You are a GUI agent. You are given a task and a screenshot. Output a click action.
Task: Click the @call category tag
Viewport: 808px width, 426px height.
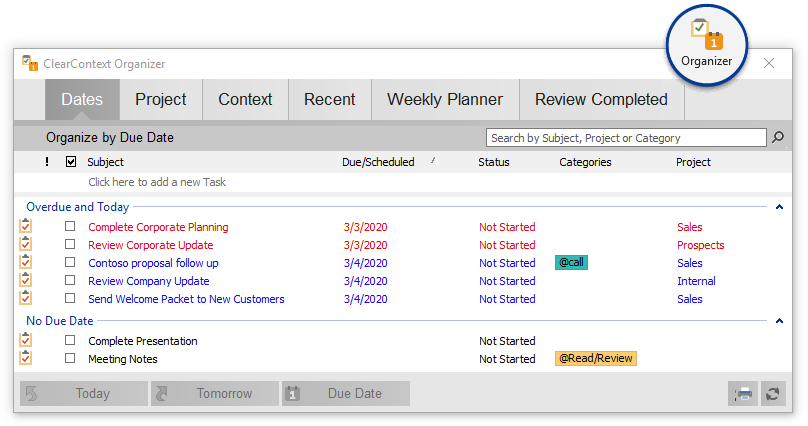click(571, 263)
